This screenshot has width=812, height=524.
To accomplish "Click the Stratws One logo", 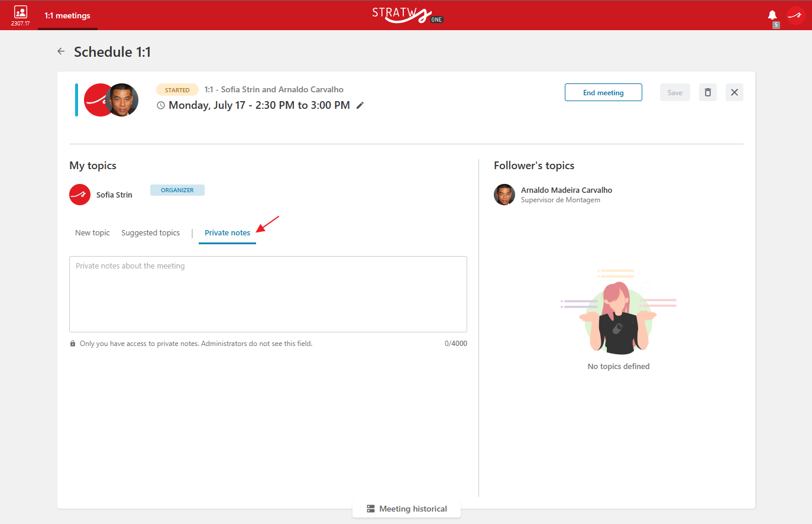I will [407, 15].
